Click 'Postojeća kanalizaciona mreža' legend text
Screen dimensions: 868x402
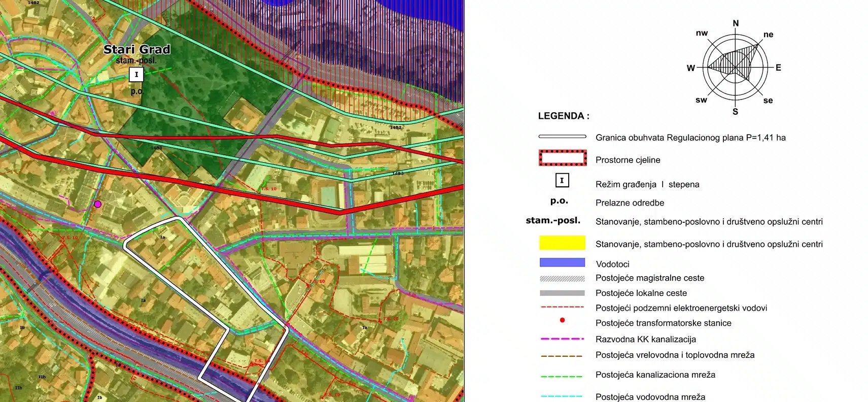[x=655, y=375]
